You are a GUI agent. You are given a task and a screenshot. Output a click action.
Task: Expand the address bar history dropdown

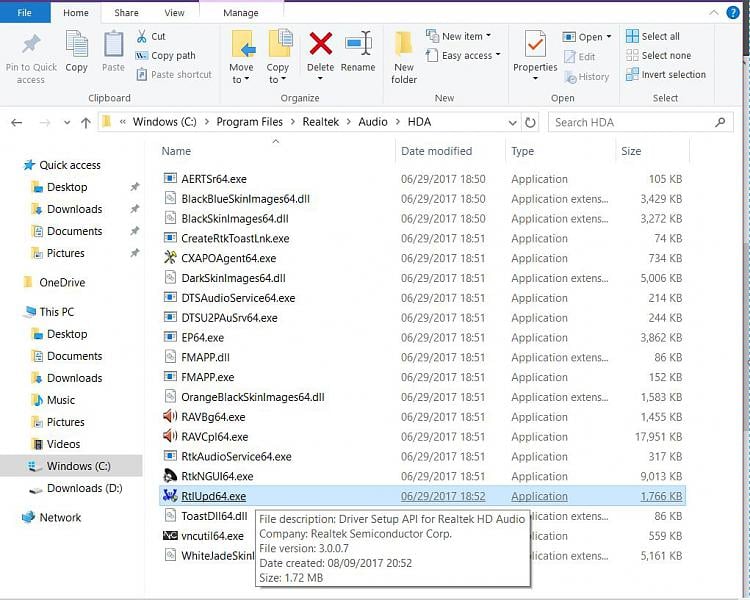coord(512,123)
